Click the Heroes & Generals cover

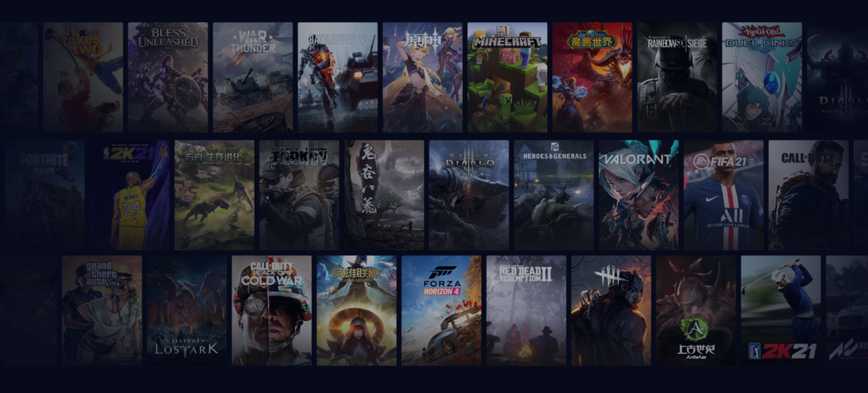pyautogui.click(x=554, y=195)
